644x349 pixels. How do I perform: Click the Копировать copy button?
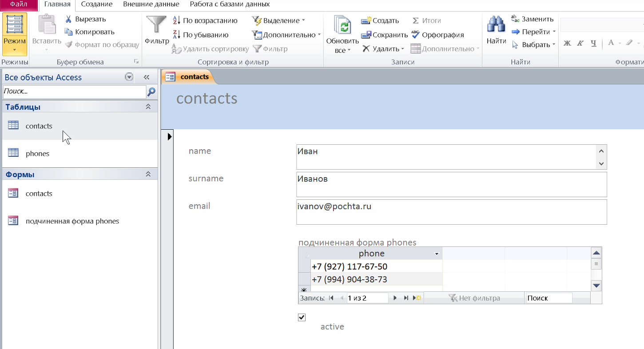pos(89,32)
